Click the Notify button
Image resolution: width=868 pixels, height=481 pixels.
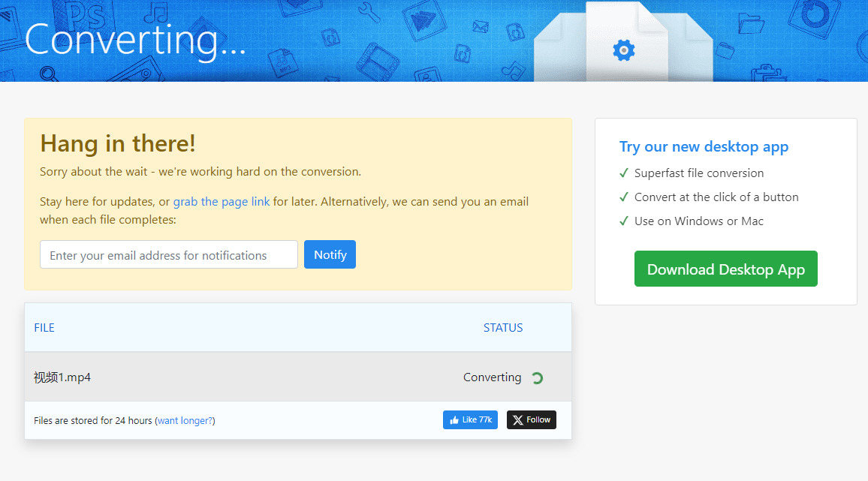click(330, 254)
